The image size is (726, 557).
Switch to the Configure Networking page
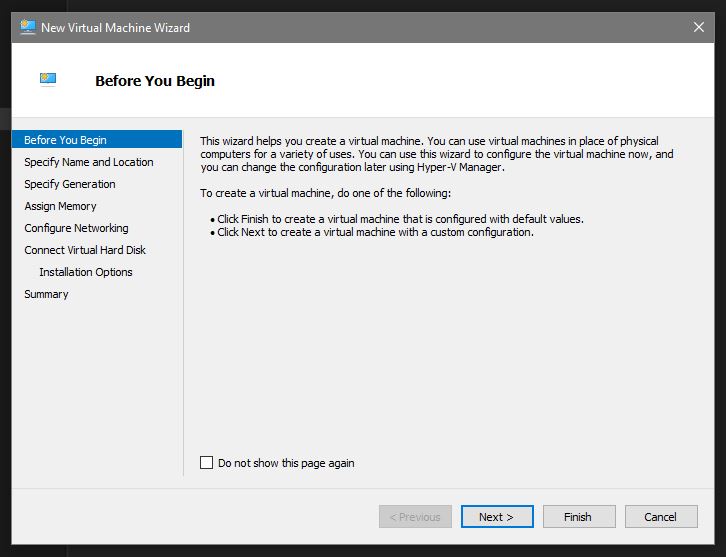pos(77,228)
